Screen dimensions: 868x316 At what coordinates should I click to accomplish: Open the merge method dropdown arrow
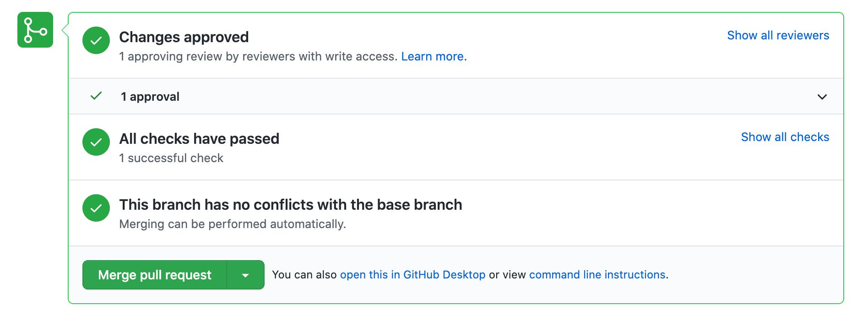pos(245,275)
